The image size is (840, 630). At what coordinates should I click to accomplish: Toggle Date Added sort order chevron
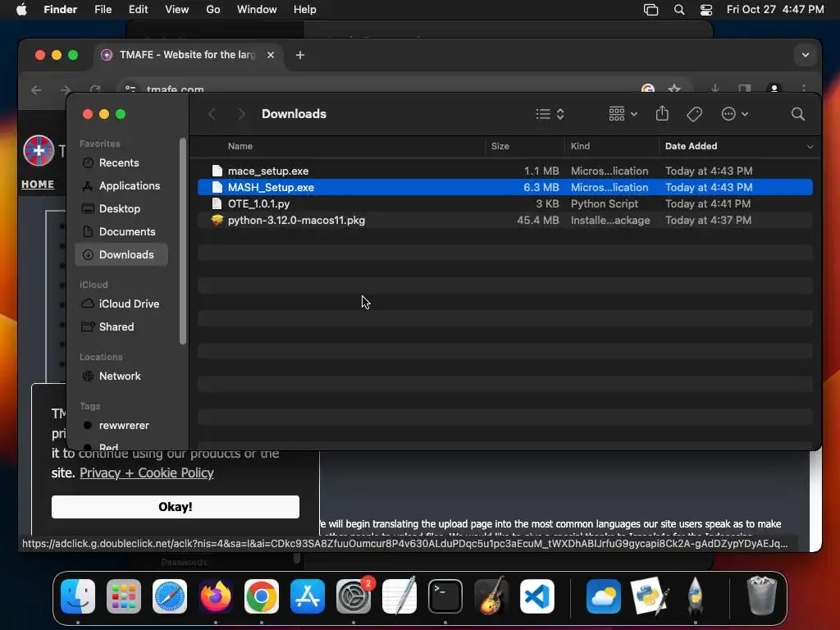coord(810,146)
